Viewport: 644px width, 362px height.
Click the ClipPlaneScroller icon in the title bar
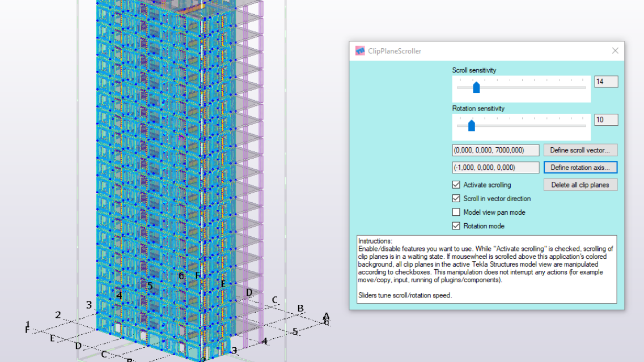pos(359,50)
